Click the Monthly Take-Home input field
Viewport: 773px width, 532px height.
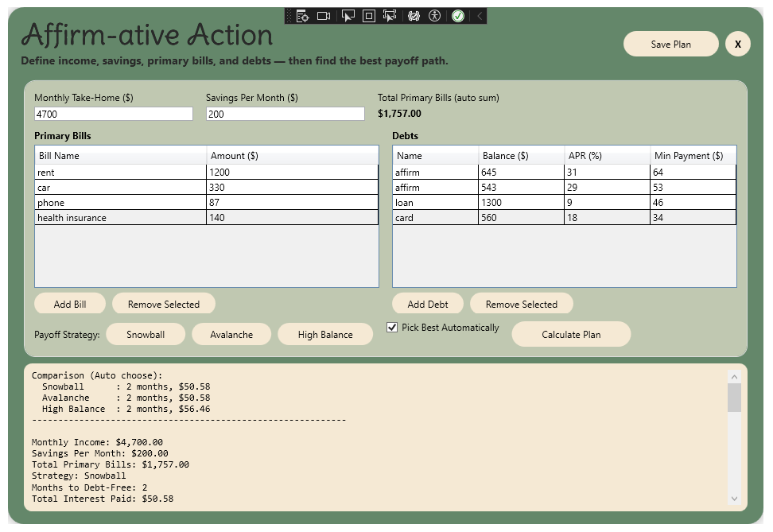113,115
